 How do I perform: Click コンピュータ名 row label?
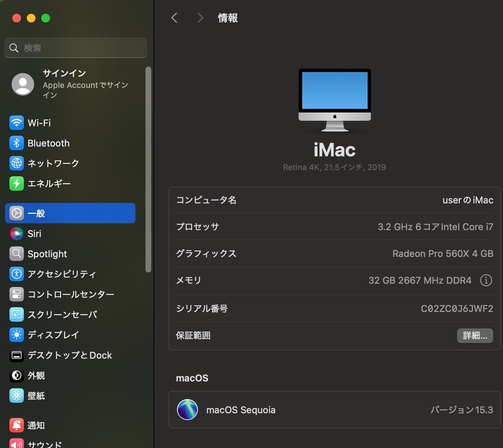tap(206, 200)
